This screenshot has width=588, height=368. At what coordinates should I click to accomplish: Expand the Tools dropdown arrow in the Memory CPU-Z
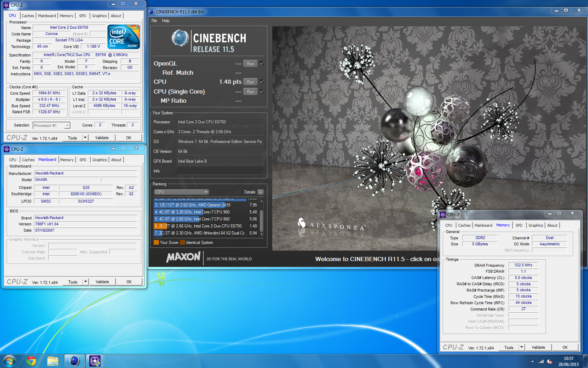(x=521, y=347)
